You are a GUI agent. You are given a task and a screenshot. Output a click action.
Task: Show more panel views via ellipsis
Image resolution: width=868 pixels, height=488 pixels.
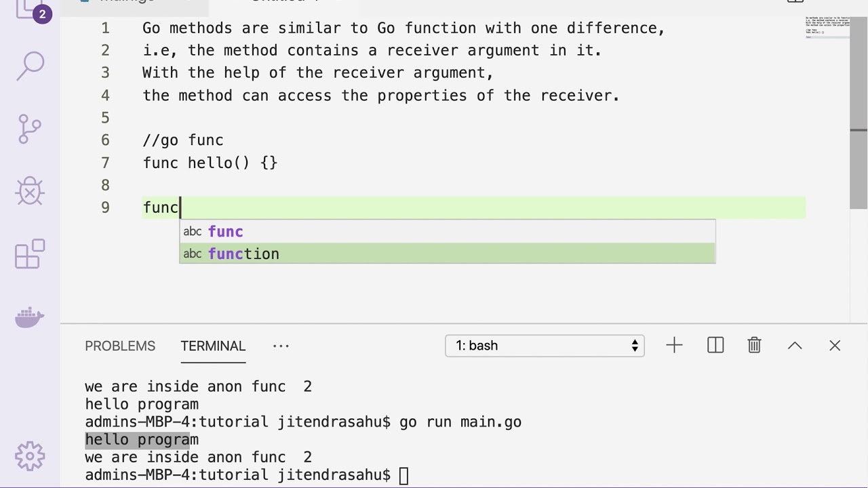(281, 346)
